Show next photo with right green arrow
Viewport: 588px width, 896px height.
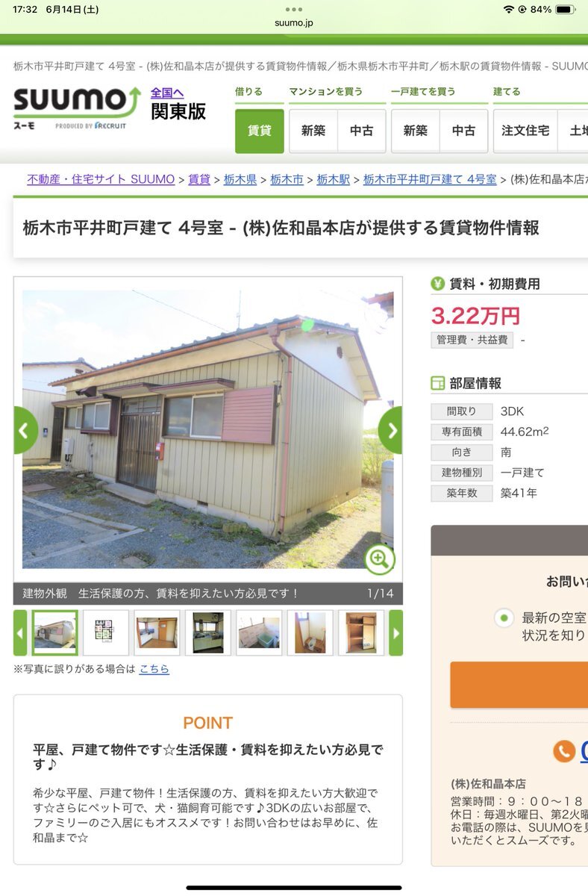click(x=391, y=430)
